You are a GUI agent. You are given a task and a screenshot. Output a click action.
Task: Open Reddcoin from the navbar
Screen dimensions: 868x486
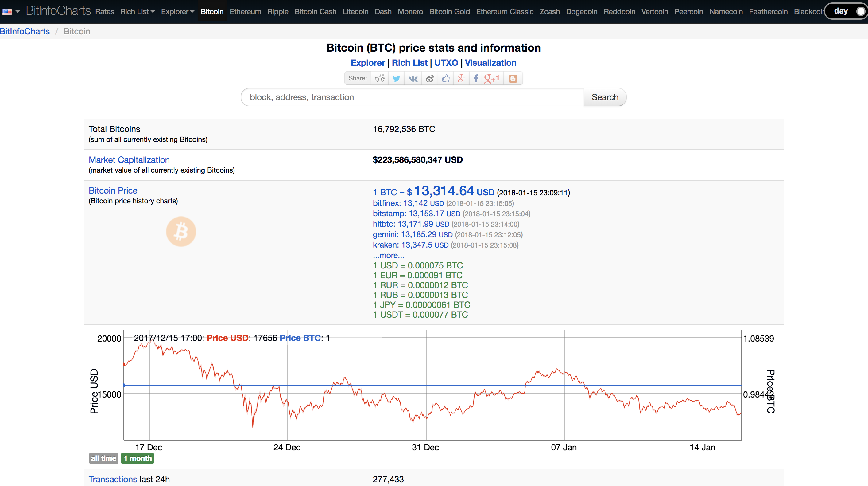(x=619, y=11)
